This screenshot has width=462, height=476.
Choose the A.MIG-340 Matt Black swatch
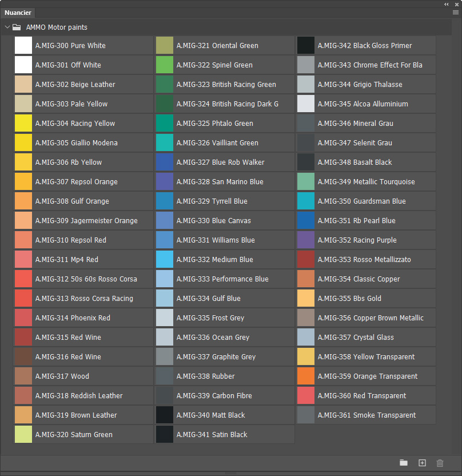click(165, 415)
